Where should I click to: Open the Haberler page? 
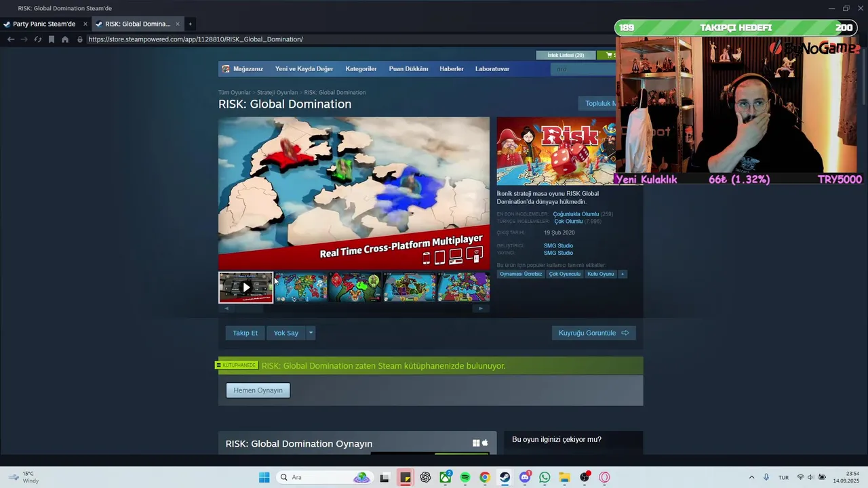[452, 68]
